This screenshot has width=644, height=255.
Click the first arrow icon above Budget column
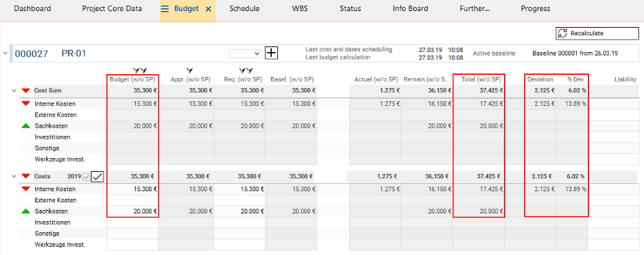[x=137, y=71]
